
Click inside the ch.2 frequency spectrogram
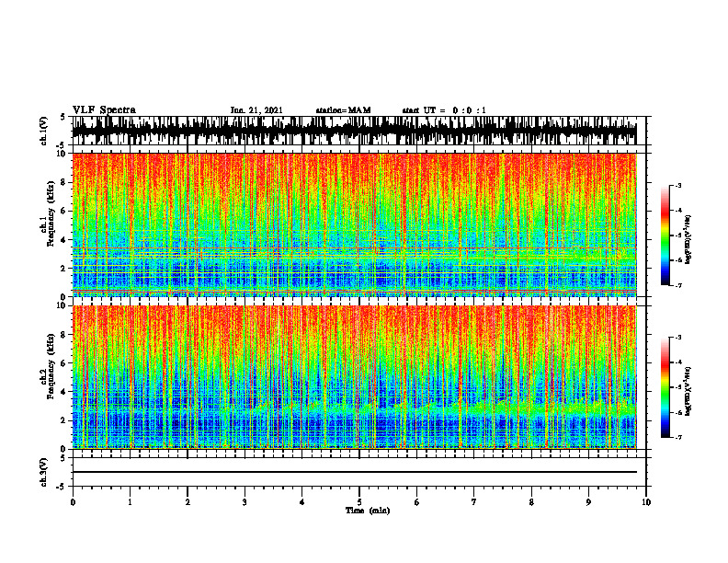tap(355, 377)
